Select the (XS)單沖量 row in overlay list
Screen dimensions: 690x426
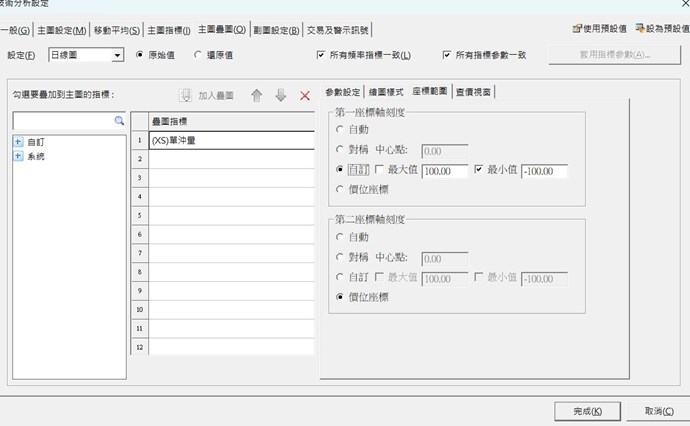point(230,140)
